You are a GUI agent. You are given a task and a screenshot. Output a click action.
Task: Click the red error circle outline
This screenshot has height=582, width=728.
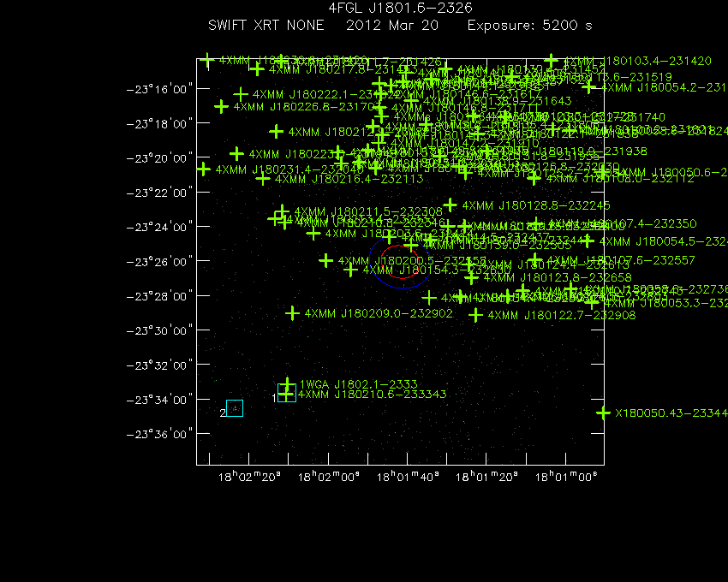[402, 262]
